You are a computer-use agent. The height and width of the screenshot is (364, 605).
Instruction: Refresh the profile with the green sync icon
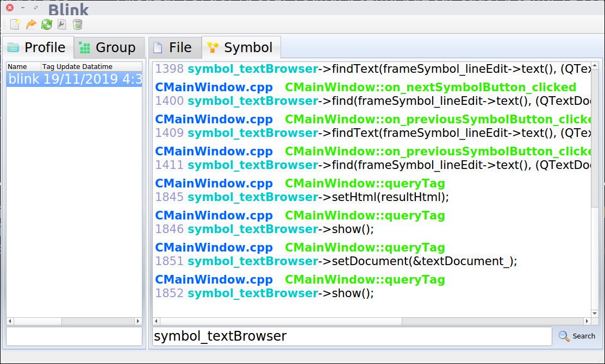click(46, 24)
